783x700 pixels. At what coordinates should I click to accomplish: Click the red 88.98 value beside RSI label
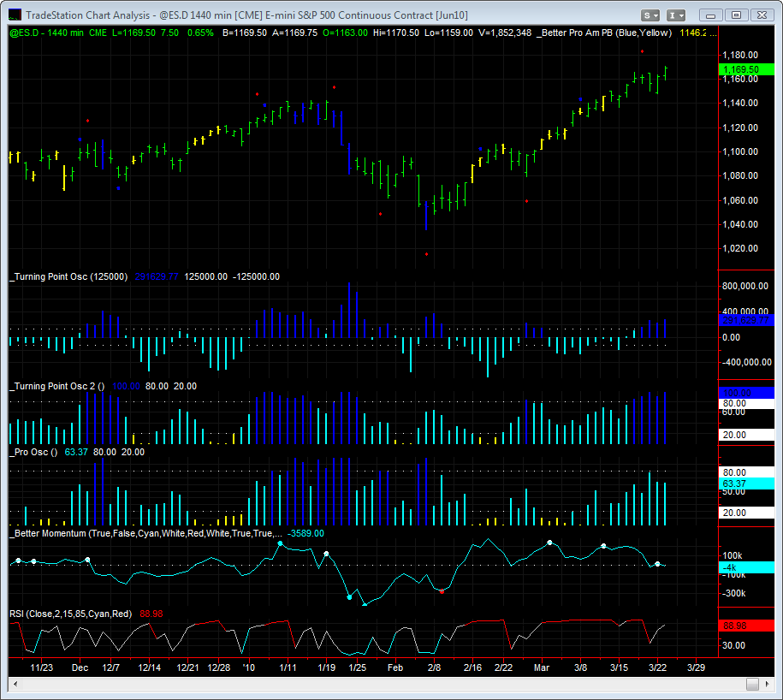tap(151, 614)
